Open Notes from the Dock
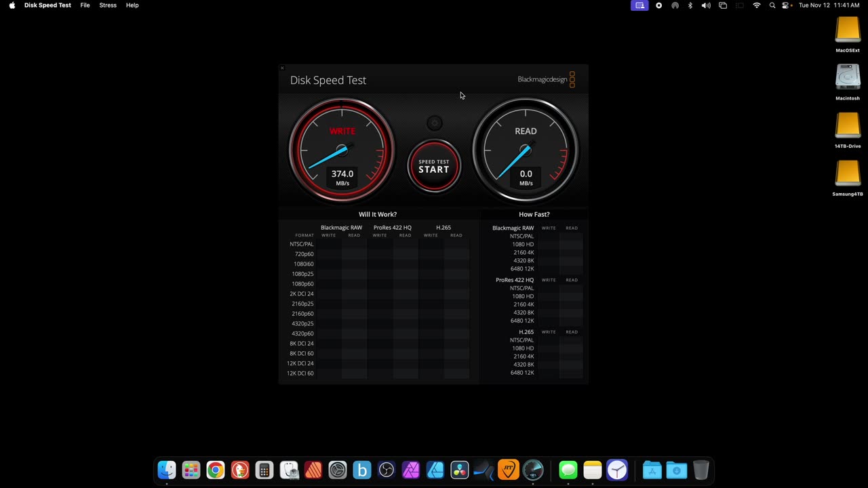This screenshot has width=868, height=488. 593,470
